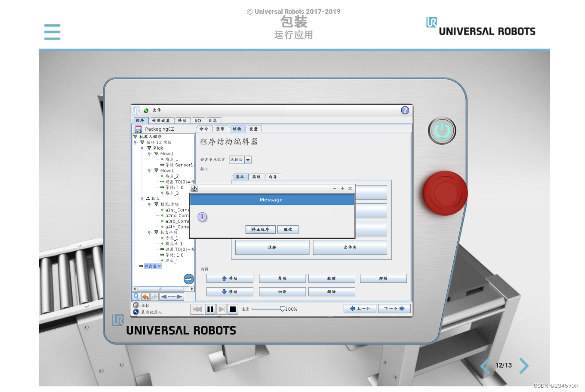This screenshot has height=392, width=585.
Task: Click the 抑制 suppress button
Action: tap(383, 279)
